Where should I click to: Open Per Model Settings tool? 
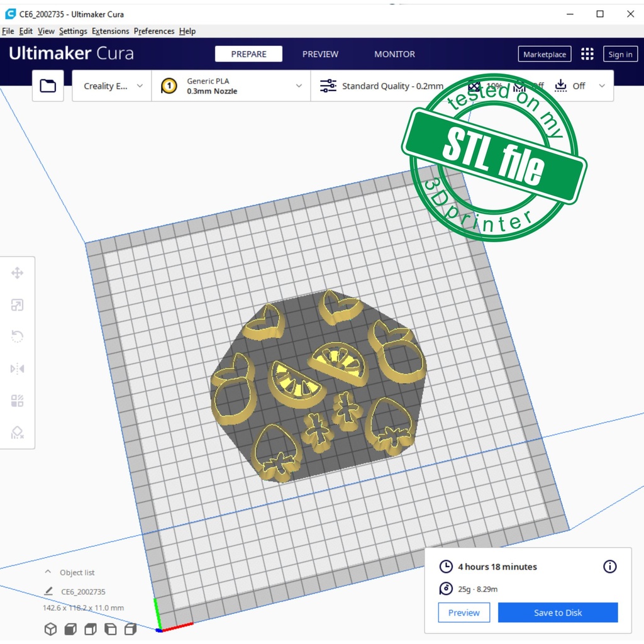[x=17, y=401]
